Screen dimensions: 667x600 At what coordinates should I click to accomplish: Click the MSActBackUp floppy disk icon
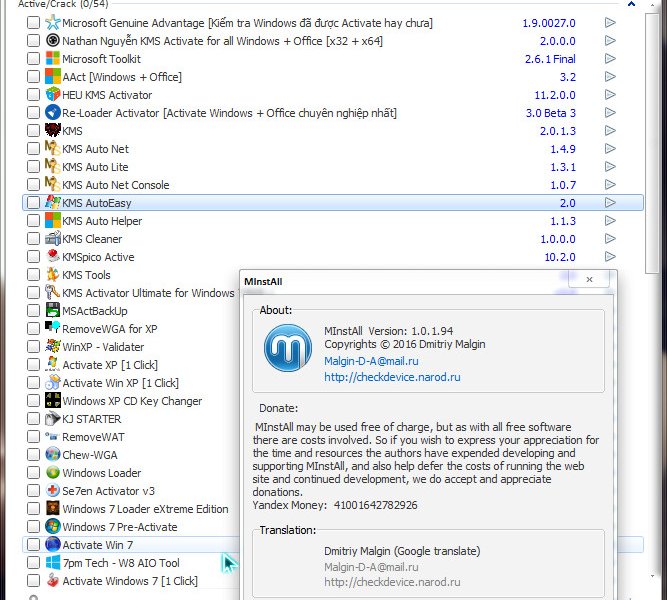point(53,310)
